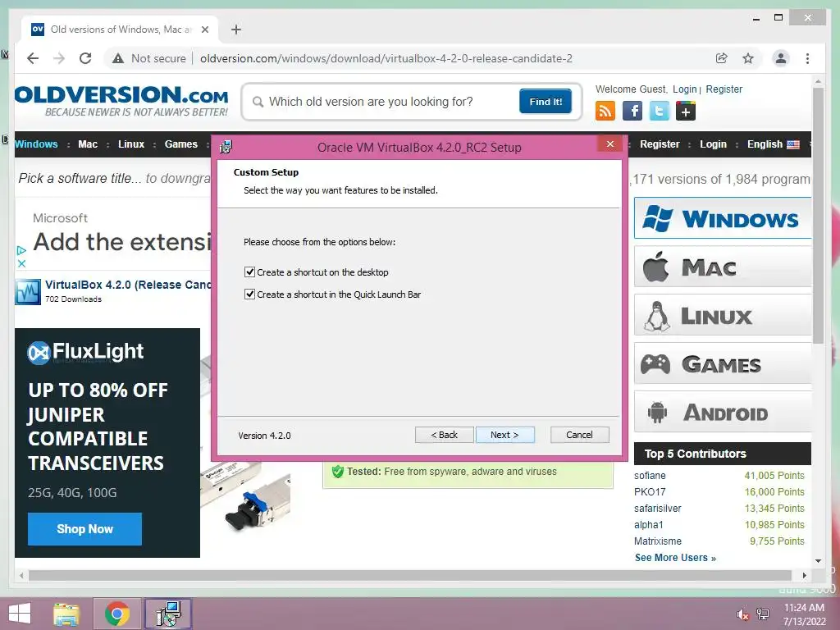Click the VirtualBox setup taskbar icon

168,614
